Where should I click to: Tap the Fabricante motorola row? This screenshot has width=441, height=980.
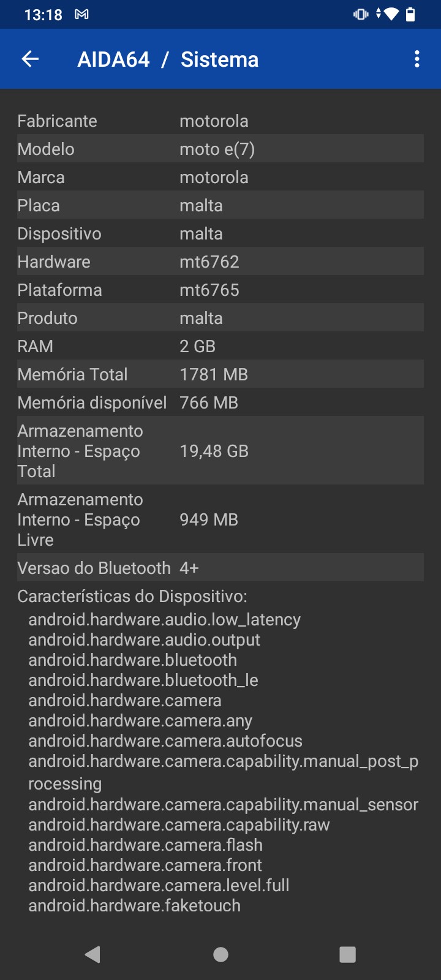[220, 121]
